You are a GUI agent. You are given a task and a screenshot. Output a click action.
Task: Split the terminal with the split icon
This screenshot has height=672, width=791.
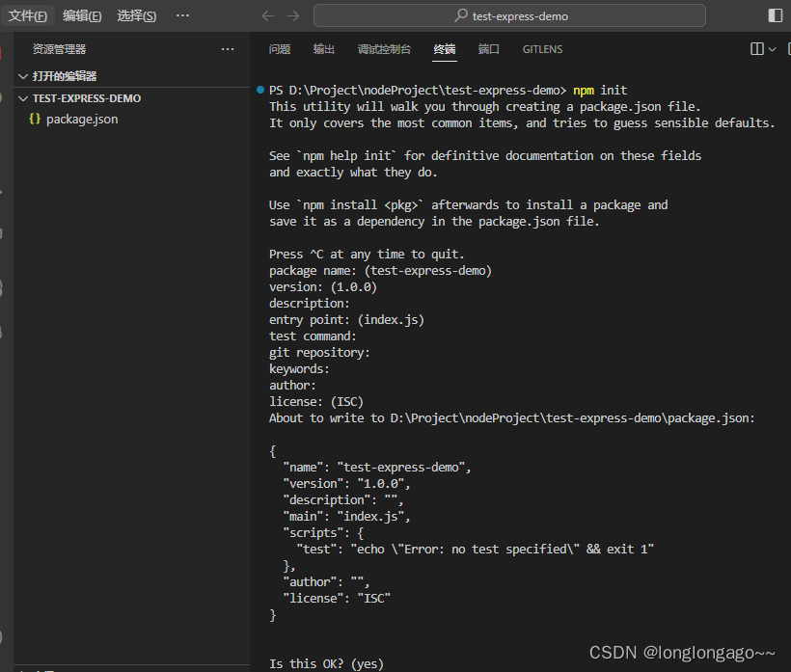pyautogui.click(x=757, y=49)
